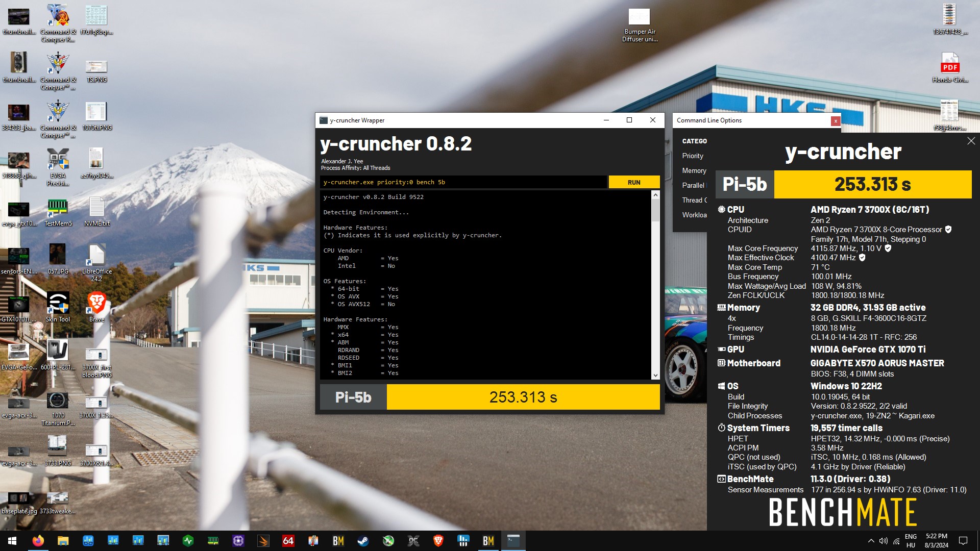Open the TestMem5 RAM icon in taskbar

pyautogui.click(x=213, y=541)
